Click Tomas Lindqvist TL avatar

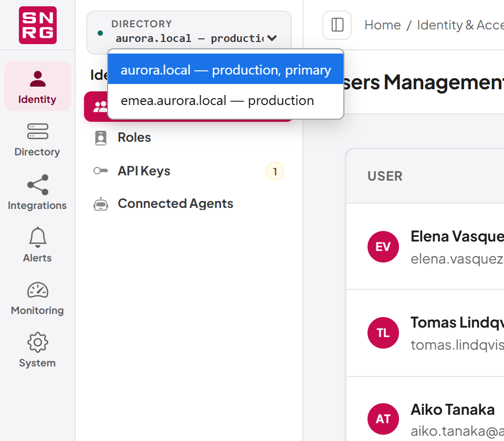click(x=383, y=333)
